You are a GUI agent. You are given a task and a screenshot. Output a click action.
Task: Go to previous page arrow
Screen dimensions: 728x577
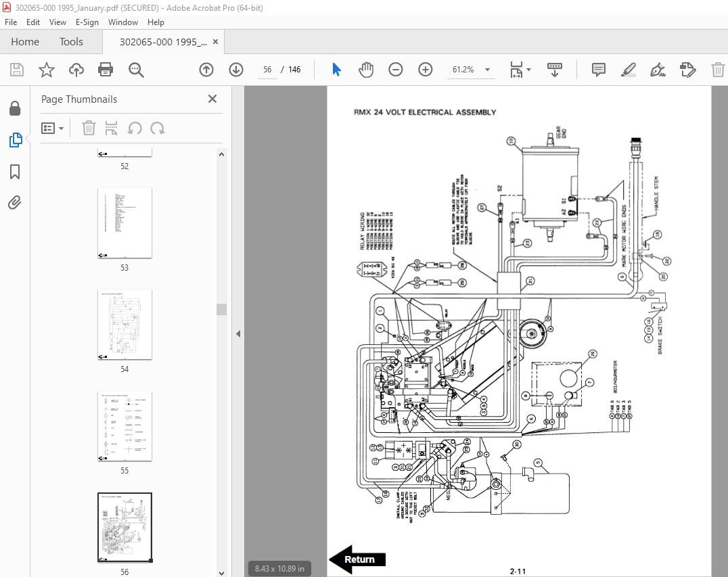pyautogui.click(x=206, y=70)
